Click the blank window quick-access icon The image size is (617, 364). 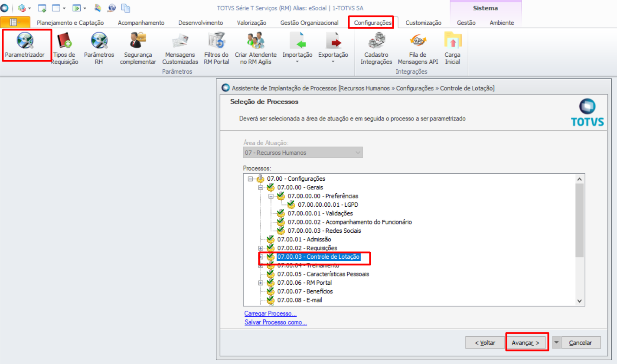click(56, 8)
